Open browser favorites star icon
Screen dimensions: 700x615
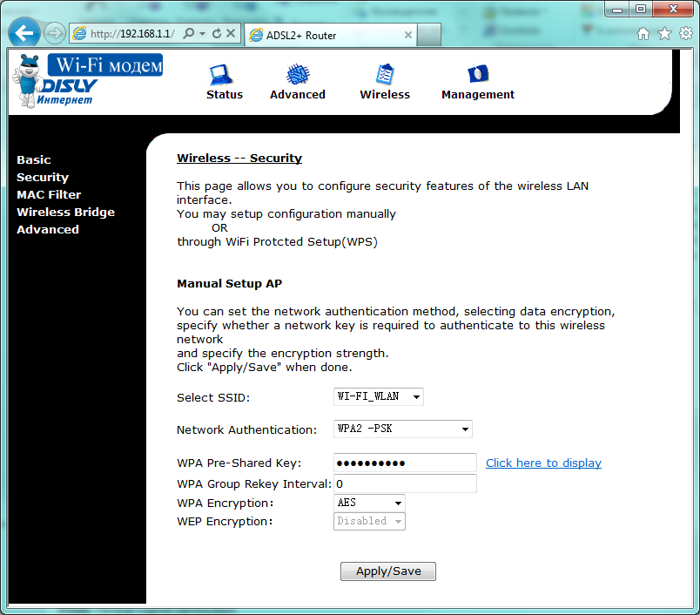664,34
